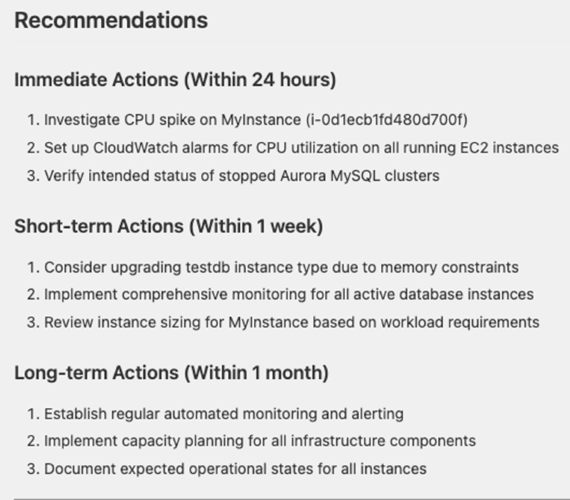Click 'Document expected operational states' item
The width and height of the screenshot is (570, 500).
[x=227, y=469]
